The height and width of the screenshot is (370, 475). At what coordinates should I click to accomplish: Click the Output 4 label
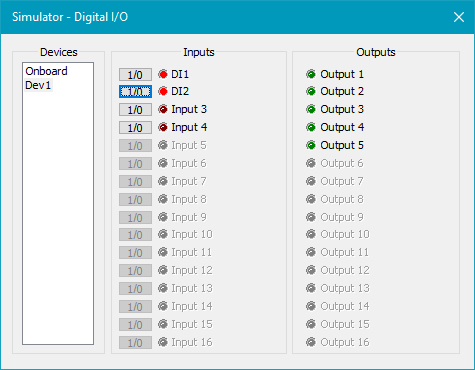click(342, 127)
